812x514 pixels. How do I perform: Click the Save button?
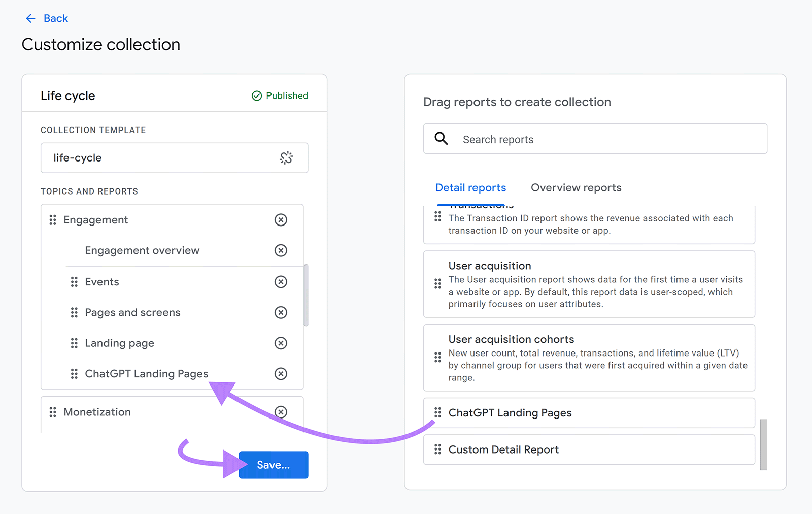click(x=273, y=464)
